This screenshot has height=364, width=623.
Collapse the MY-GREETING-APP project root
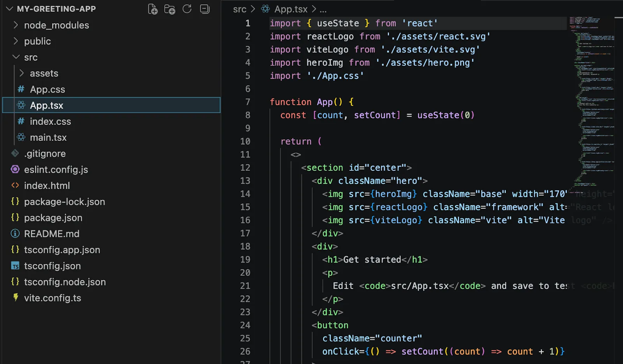[9, 9]
